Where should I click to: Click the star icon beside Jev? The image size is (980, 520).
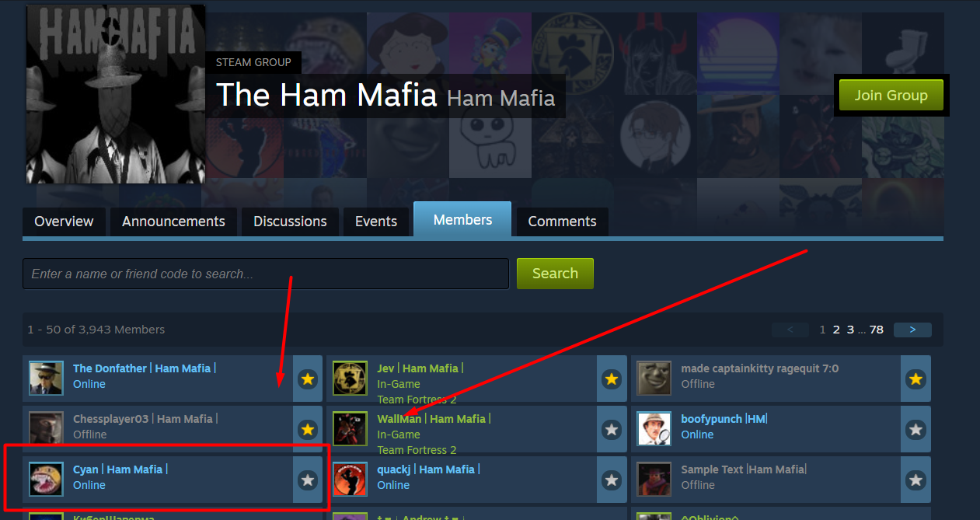click(612, 379)
